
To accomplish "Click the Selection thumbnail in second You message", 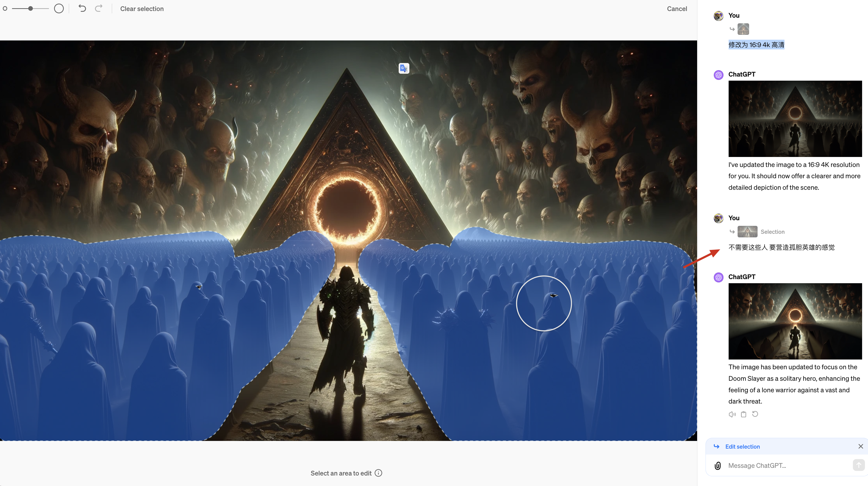I will coord(747,232).
